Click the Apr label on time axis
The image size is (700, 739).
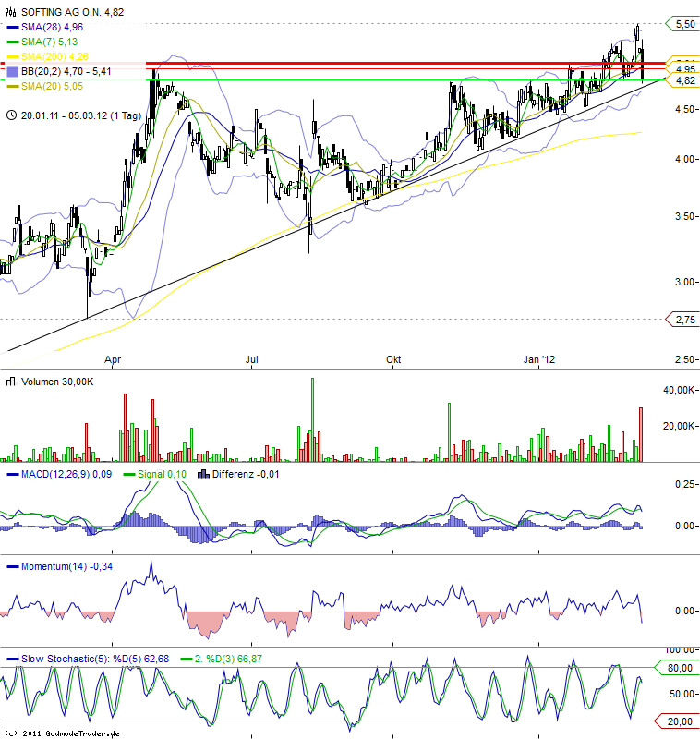click(113, 359)
